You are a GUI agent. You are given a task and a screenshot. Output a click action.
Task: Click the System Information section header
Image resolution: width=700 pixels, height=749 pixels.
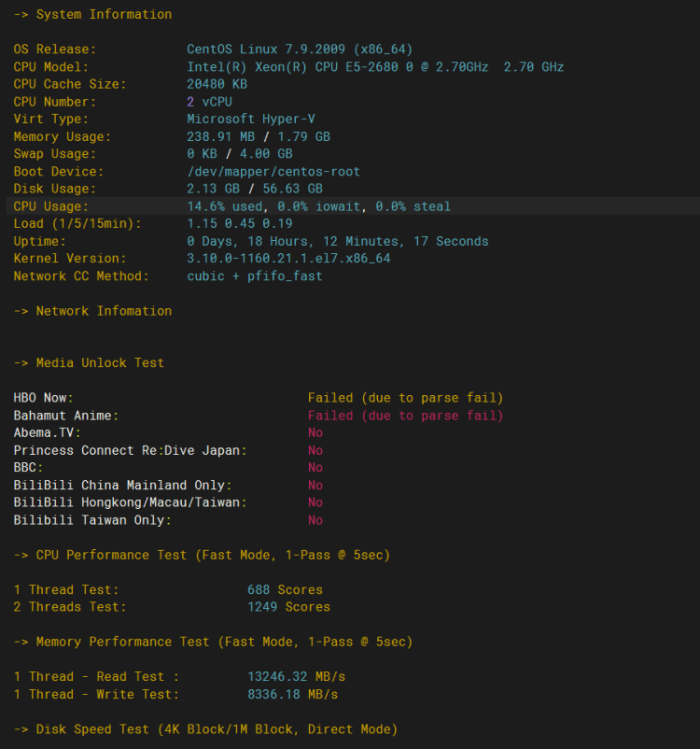[x=92, y=14]
